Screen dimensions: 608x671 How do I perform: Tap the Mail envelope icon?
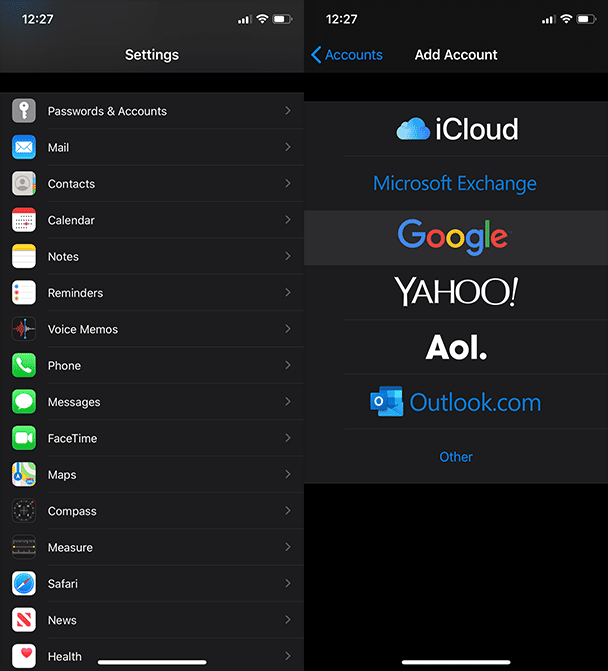tap(24, 147)
